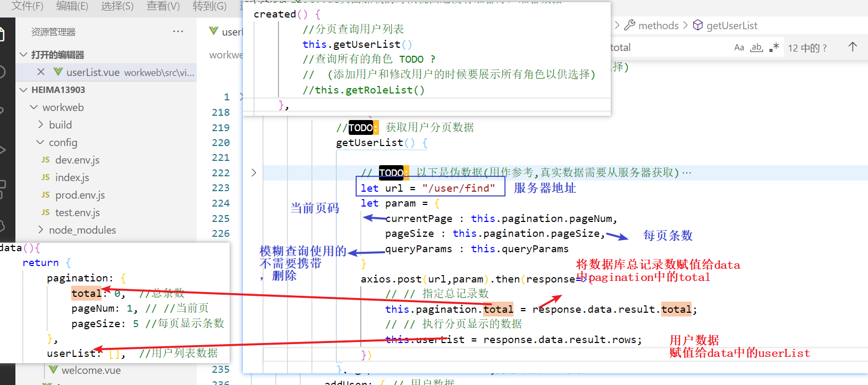
Task: Enable regular expression search option
Action: coord(774,47)
